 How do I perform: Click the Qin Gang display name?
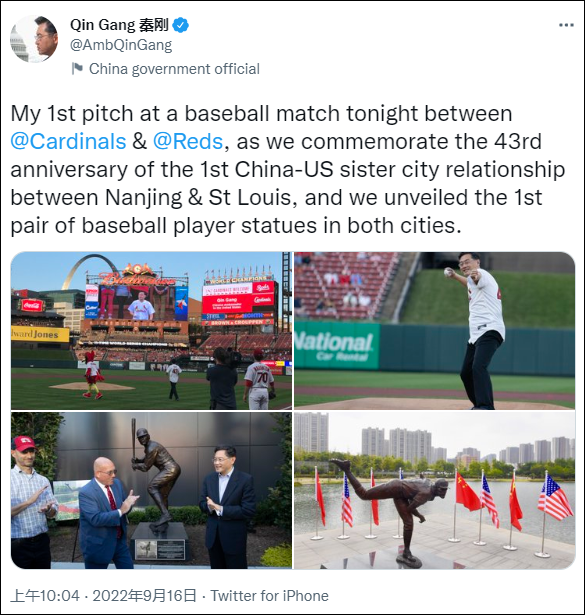[x=119, y=25]
